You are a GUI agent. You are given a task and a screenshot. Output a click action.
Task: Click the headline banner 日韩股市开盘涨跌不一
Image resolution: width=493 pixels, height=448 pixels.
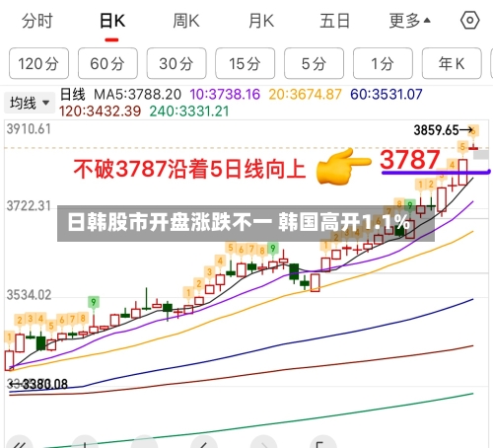coord(246,223)
